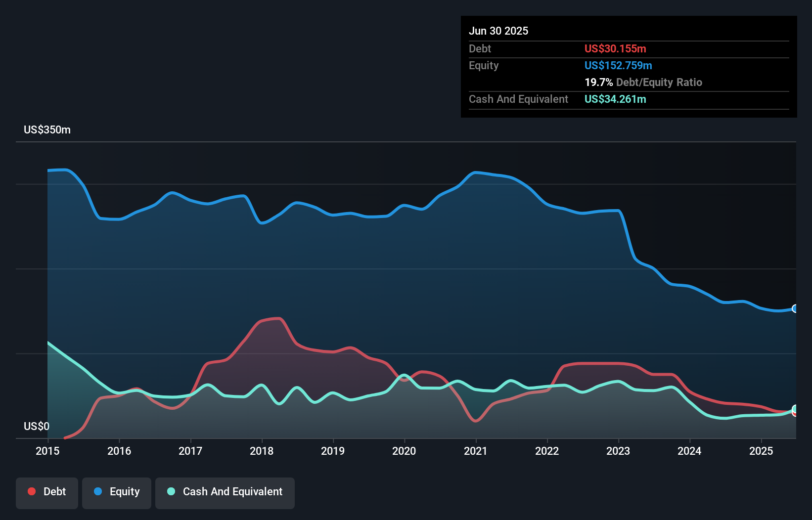This screenshot has height=520, width=812.
Task: Click the 2025 x-axis label
Action: point(761,451)
